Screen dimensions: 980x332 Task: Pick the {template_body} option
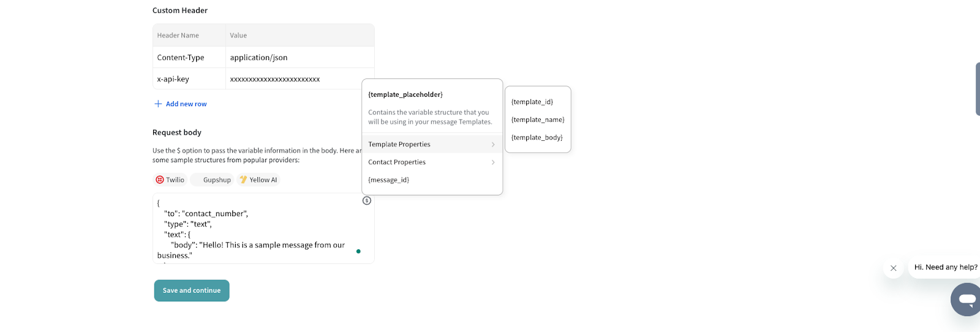coord(537,138)
